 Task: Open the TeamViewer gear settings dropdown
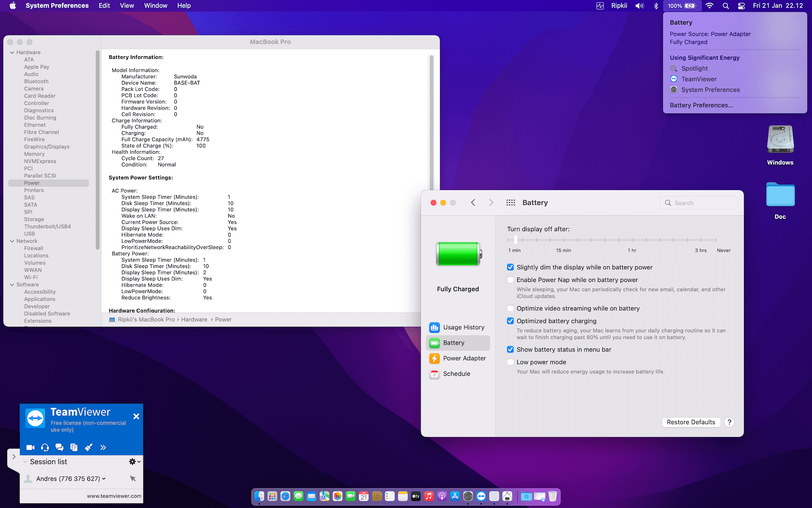pos(134,461)
